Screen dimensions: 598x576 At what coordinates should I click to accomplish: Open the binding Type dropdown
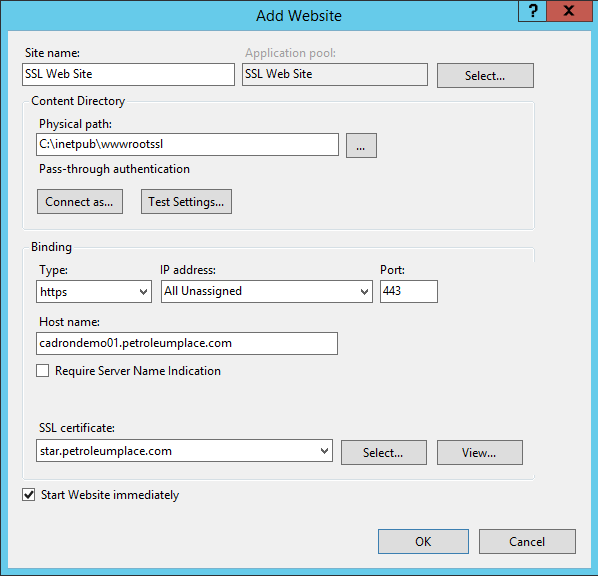[x=94, y=292]
